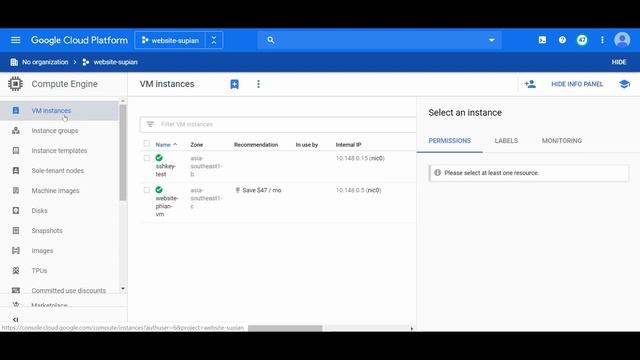Open Instance templates in sidebar

coord(60,151)
